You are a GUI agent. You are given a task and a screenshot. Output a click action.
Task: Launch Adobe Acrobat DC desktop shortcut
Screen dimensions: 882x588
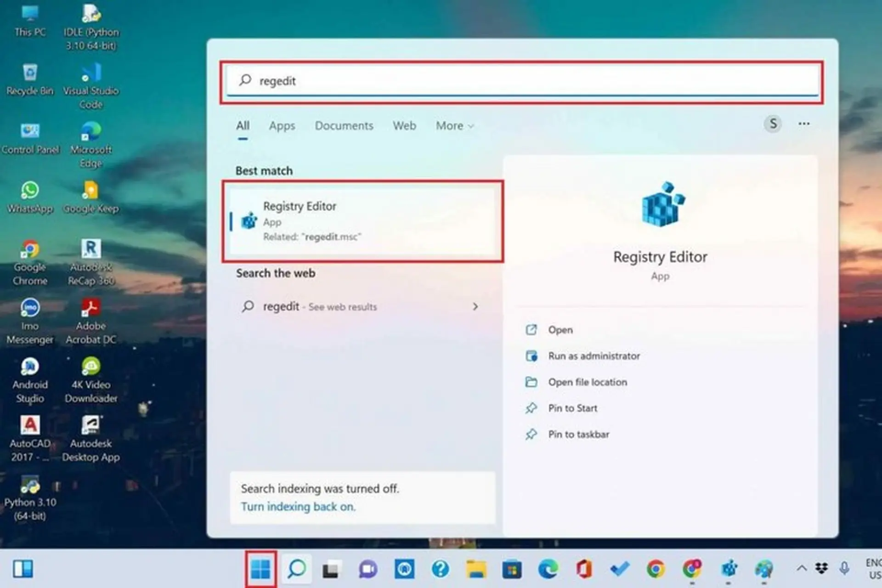tap(91, 321)
